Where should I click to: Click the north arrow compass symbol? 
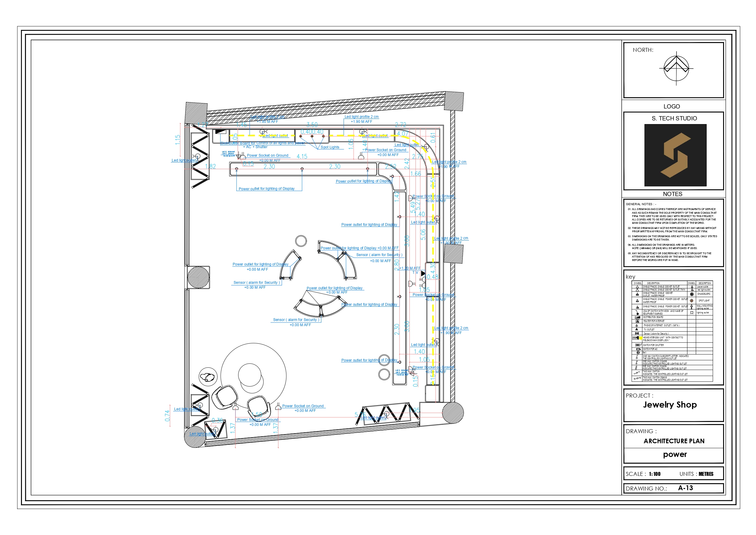(x=676, y=69)
